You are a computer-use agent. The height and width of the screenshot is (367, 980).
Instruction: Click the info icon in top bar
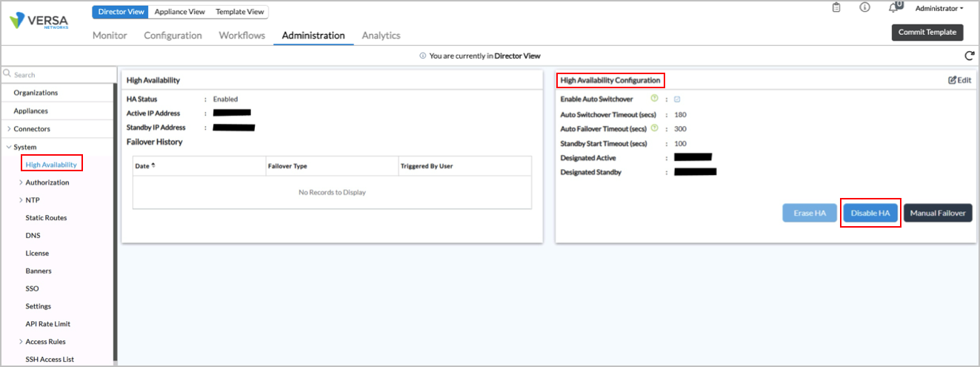click(864, 8)
